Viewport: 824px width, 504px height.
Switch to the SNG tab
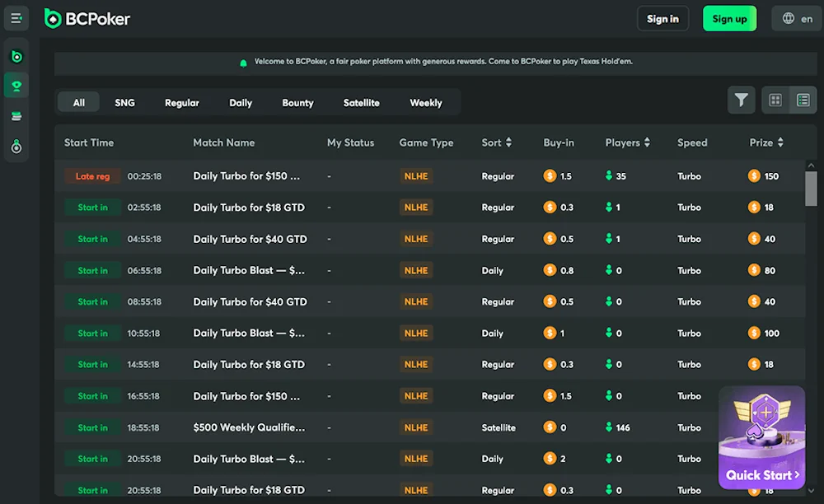(x=124, y=102)
